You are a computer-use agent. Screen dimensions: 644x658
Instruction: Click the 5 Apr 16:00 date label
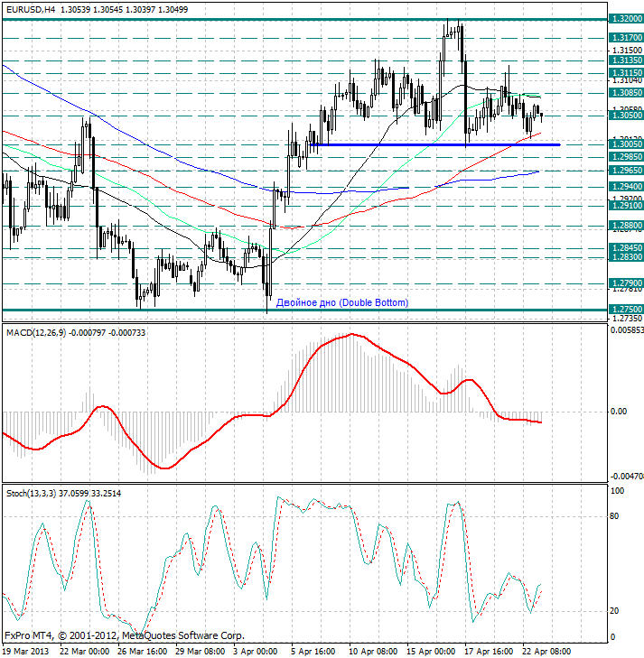313,652
